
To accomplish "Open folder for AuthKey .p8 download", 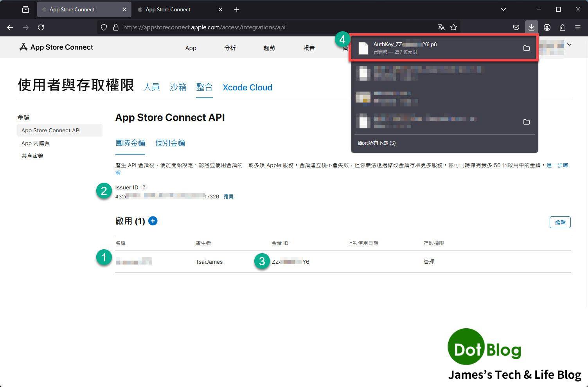I will click(x=526, y=48).
